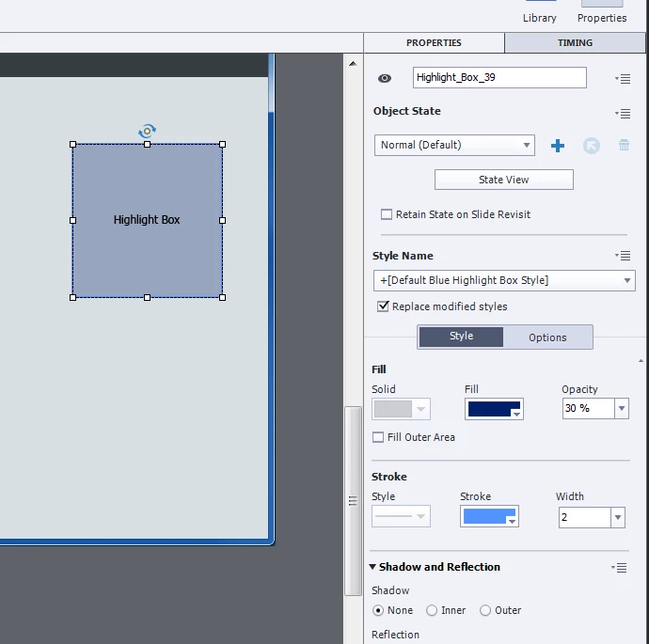Open the options menu icon beside object name
Screen dimensions: 649x644
(x=623, y=79)
